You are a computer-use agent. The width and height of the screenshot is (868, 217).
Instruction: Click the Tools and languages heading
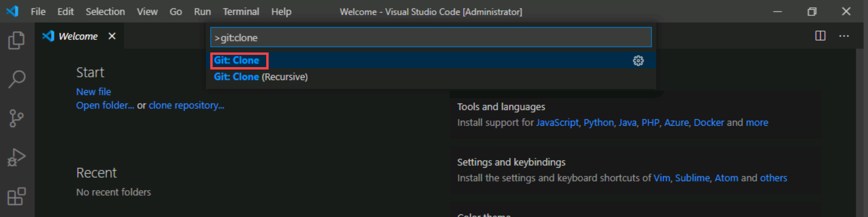tap(501, 107)
